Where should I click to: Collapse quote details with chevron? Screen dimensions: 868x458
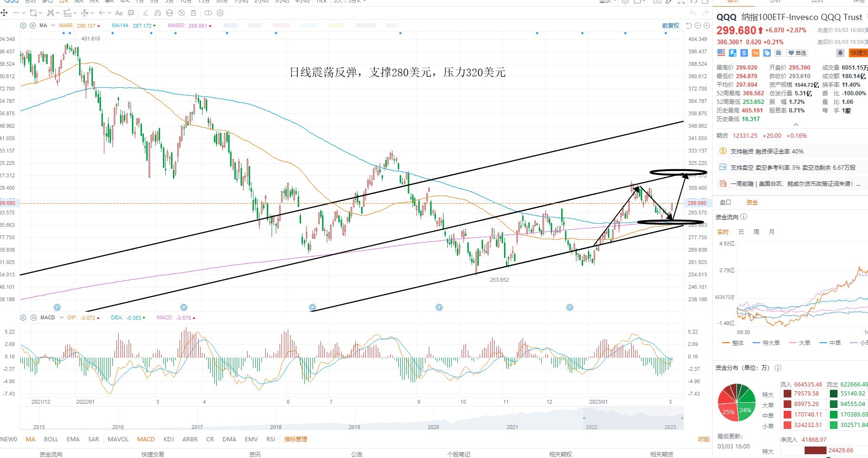(796, 125)
